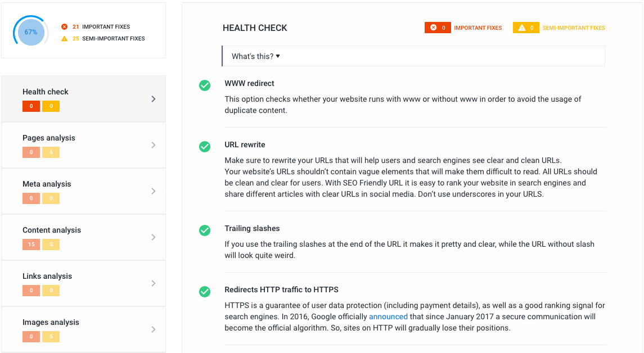Image resolution: width=644 pixels, height=353 pixels.
Task: Select the Meta analysis sidebar section
Action: coord(83,191)
